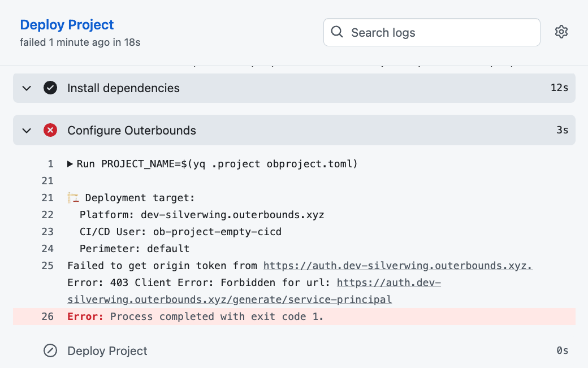Click line number 26 on the error line

point(47,317)
